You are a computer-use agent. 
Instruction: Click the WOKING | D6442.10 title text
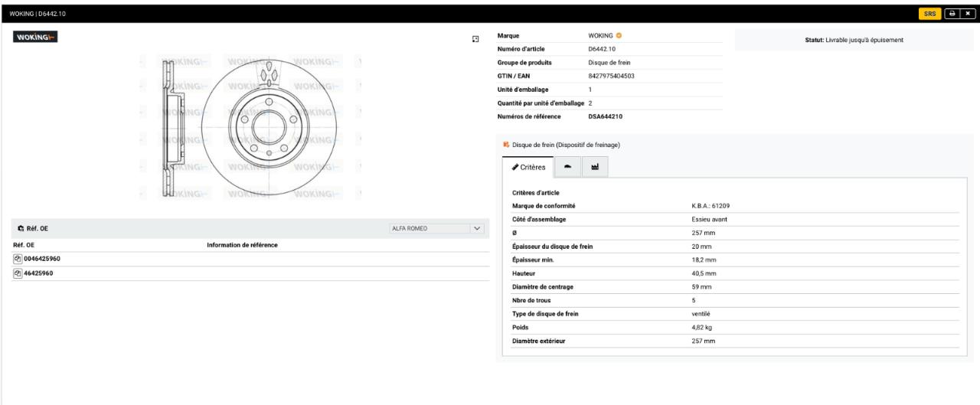coord(39,13)
